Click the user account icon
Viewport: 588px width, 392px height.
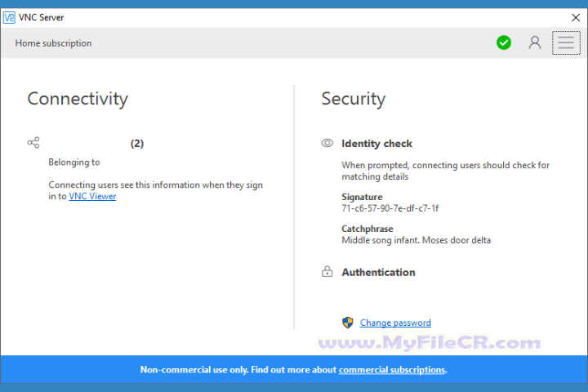[x=535, y=42]
